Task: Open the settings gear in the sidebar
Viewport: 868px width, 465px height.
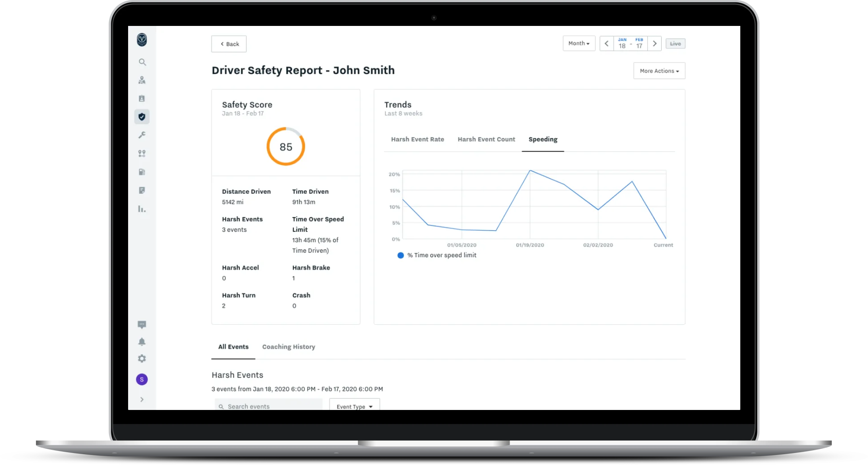Action: tap(142, 359)
